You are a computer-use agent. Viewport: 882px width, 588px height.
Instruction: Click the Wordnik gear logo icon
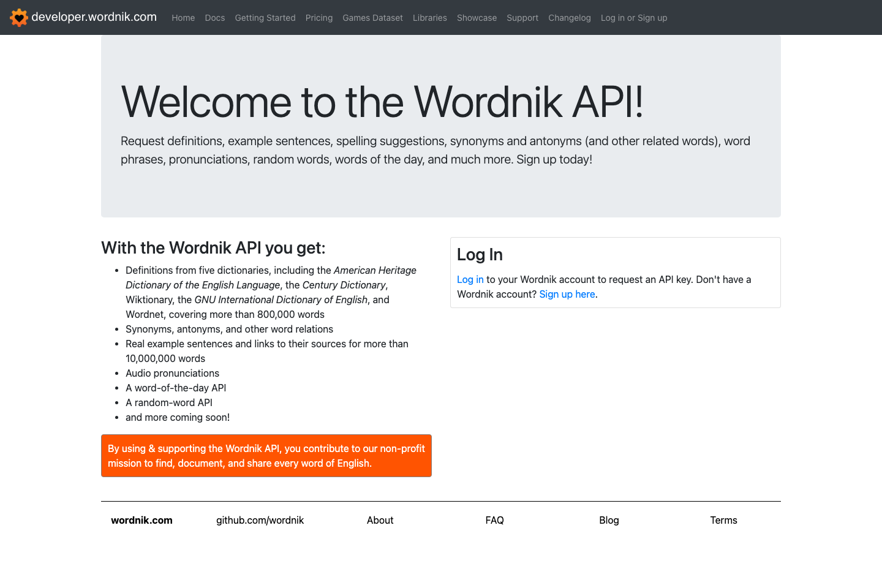(x=19, y=17)
